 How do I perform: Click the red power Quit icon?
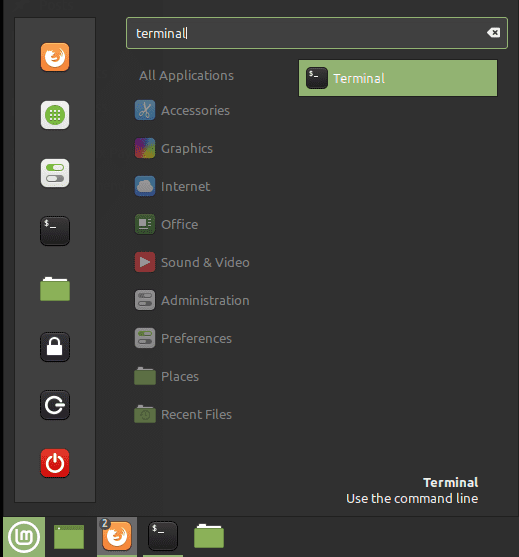coord(55,463)
